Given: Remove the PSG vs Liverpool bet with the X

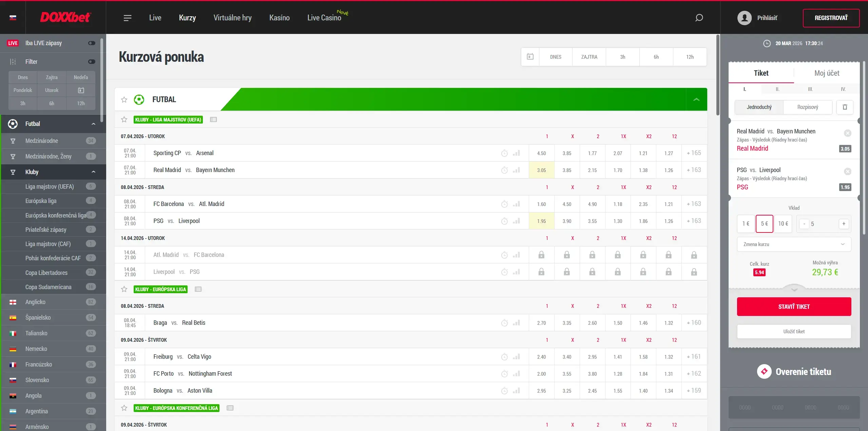Looking at the screenshot, I should [848, 171].
